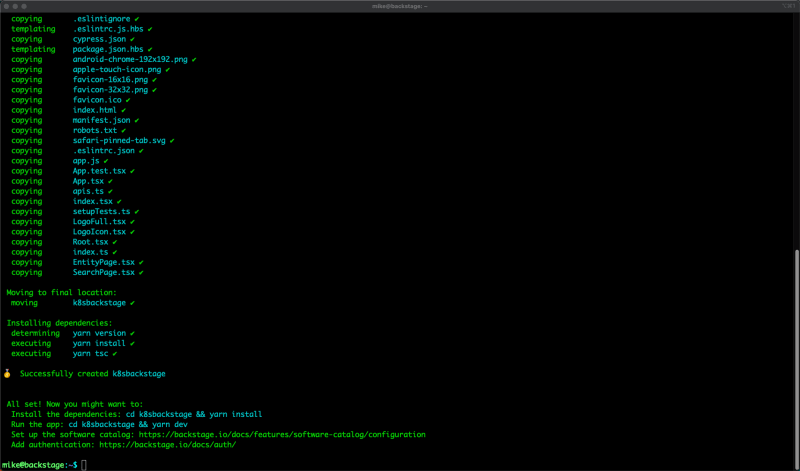800x471 pixels.
Task: Click the '.eslintignore' file name
Action: pos(102,19)
